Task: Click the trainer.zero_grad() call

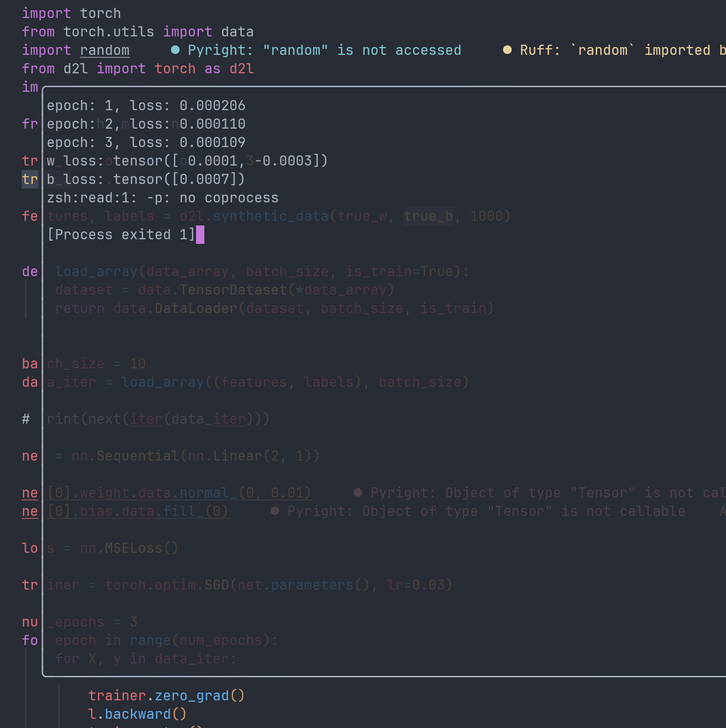Action: [x=166, y=695]
